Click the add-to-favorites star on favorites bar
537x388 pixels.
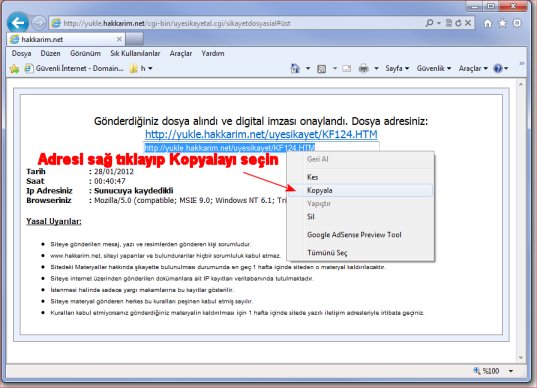pos(14,69)
